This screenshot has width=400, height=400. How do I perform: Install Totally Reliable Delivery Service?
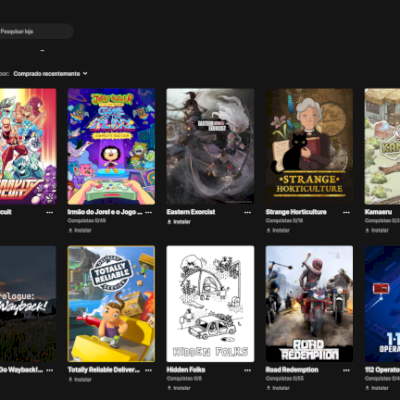coord(80,379)
